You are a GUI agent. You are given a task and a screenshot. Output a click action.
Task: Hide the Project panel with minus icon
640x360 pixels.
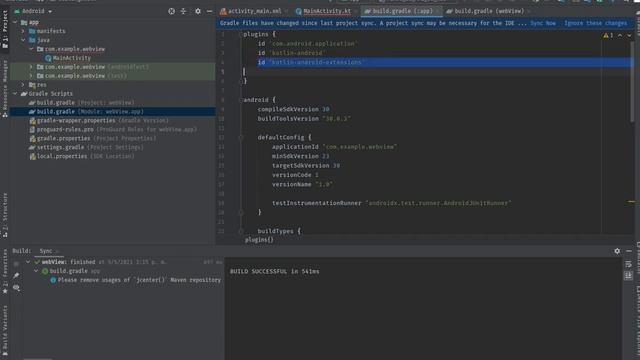point(209,11)
